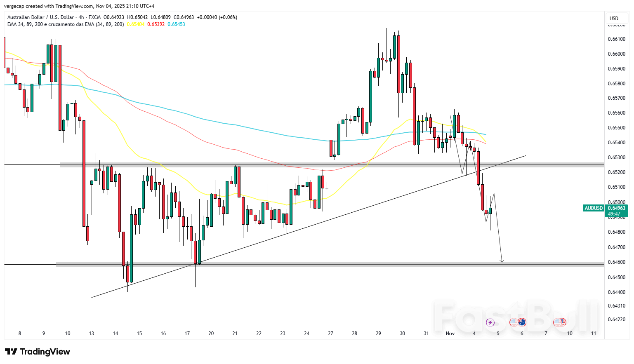Click the US flag event icon near Nov 10

556,322
